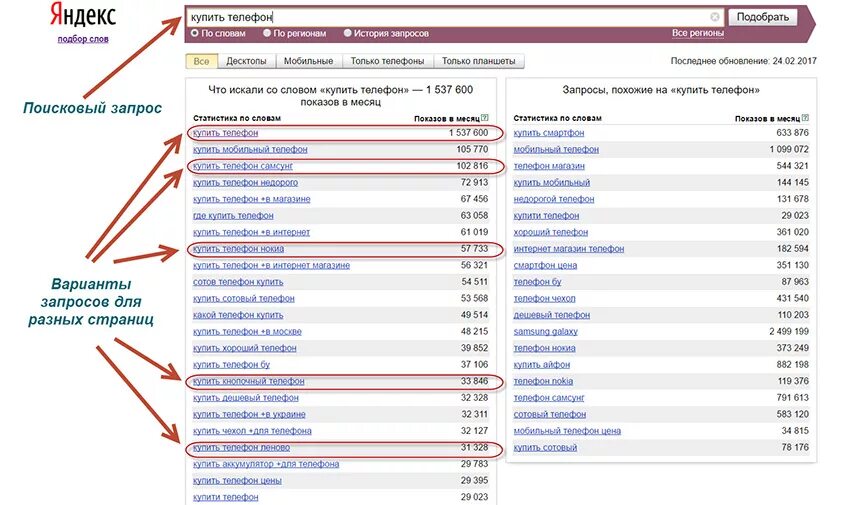Open the 'купить телефон' query link

pyautogui.click(x=225, y=133)
